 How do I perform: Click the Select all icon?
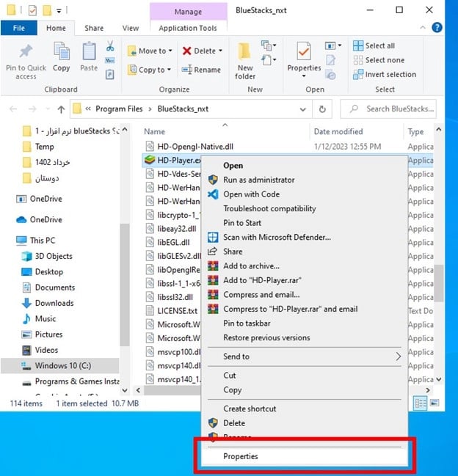(358, 45)
